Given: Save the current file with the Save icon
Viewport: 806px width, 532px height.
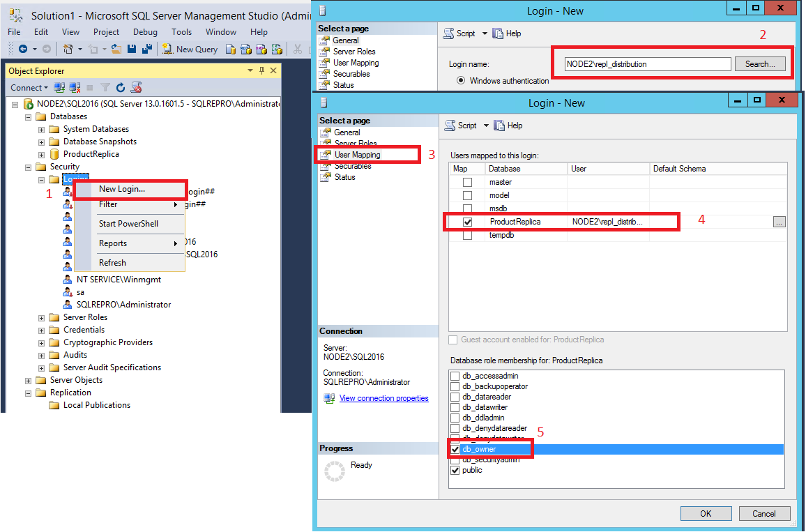Looking at the screenshot, I should pos(132,49).
